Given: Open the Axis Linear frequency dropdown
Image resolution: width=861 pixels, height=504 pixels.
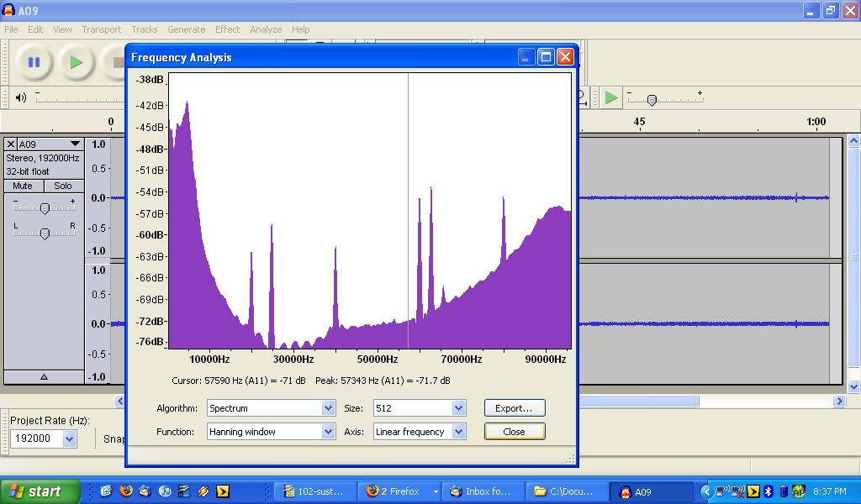Looking at the screenshot, I should pyautogui.click(x=458, y=432).
